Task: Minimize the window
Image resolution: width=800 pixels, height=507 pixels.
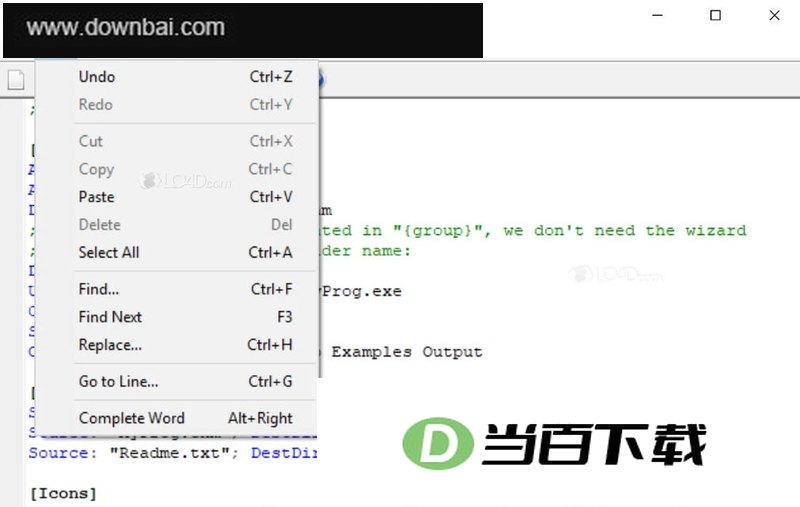Action: click(658, 15)
